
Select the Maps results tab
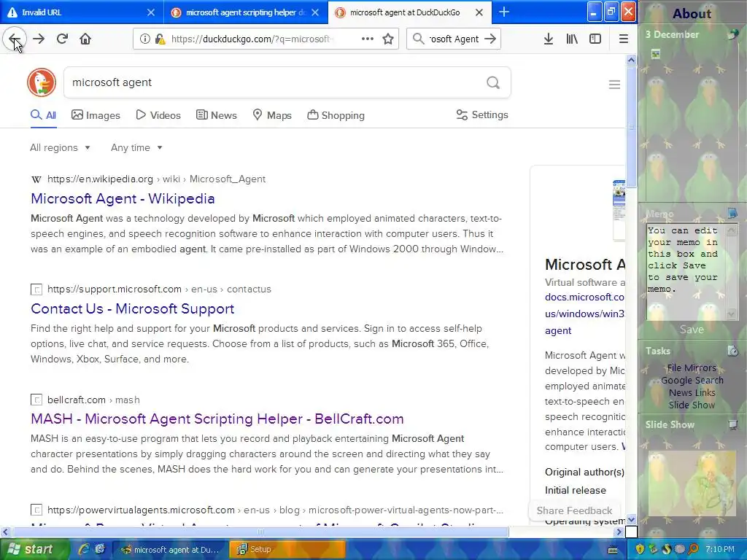point(272,115)
